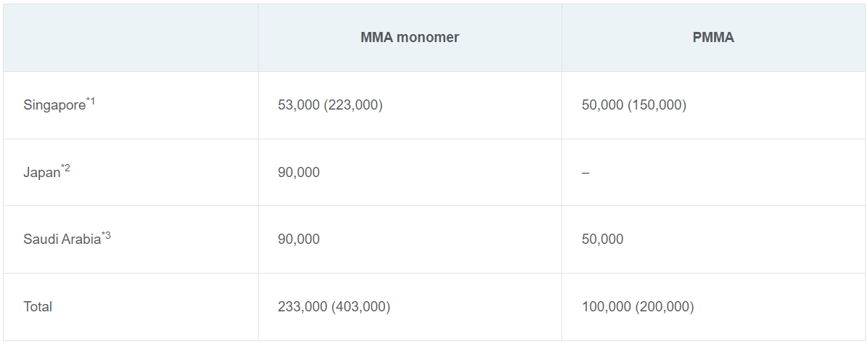Click the Total MMA monomer value 233,000
Image resolution: width=868 pixels, height=344 pixels.
point(302,307)
